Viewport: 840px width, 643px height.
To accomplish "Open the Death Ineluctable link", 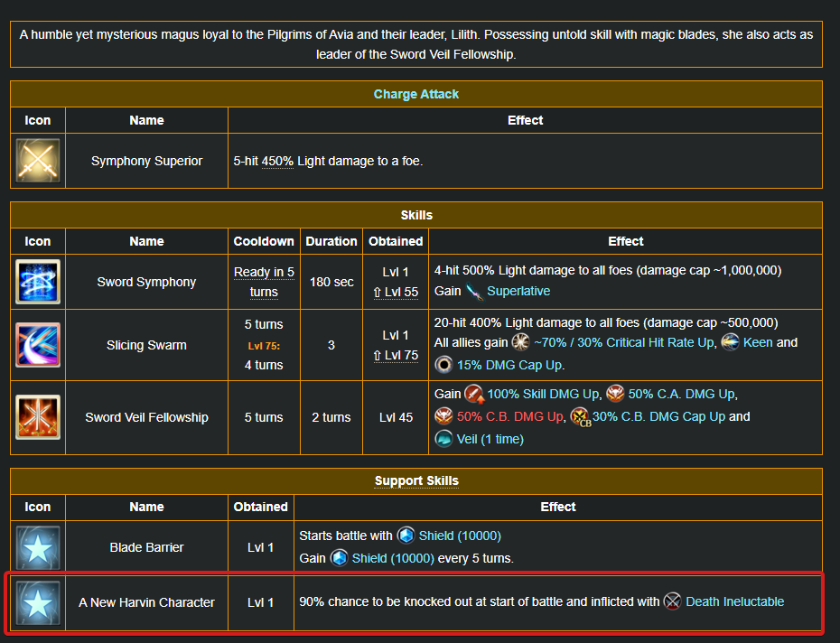I will click(x=735, y=601).
